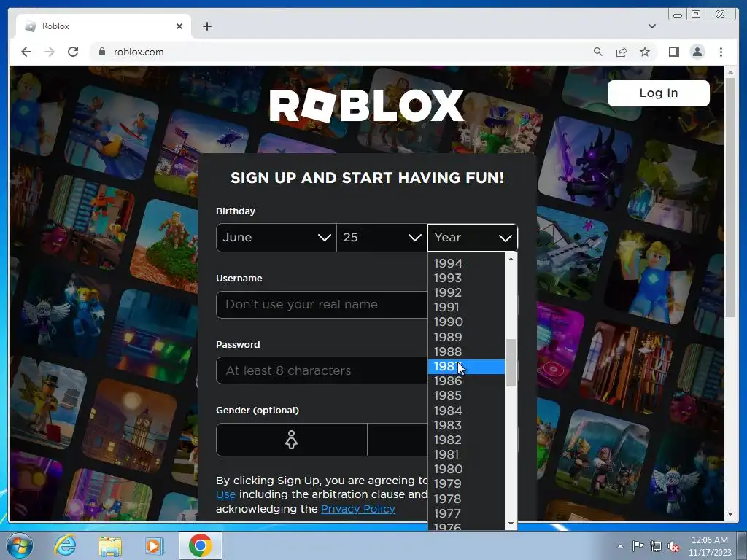Screen dimensions: 747x560
Task: Click the network tray icon
Action: point(656,546)
